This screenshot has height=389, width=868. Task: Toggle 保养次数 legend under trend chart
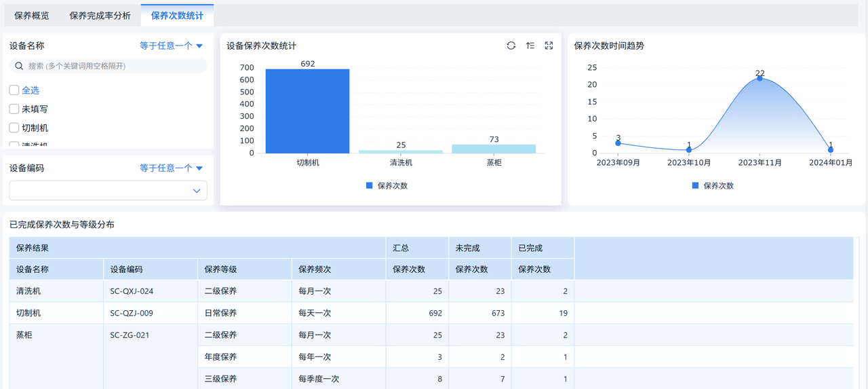point(713,185)
